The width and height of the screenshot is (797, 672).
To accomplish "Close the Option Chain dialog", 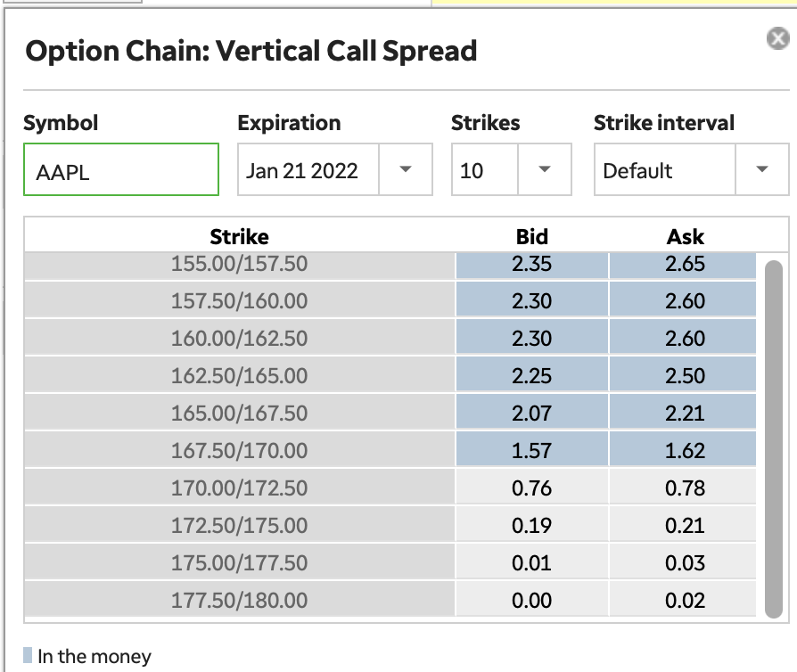I will (776, 38).
